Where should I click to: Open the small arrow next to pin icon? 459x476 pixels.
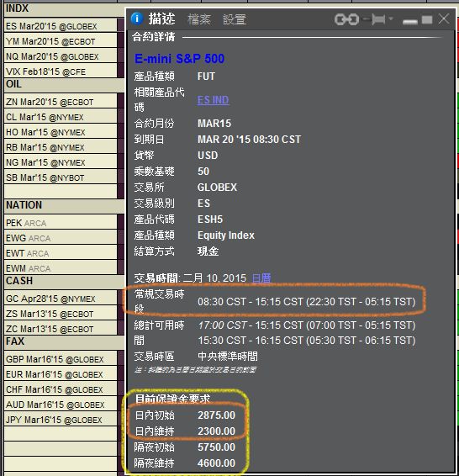pyautogui.click(x=391, y=19)
